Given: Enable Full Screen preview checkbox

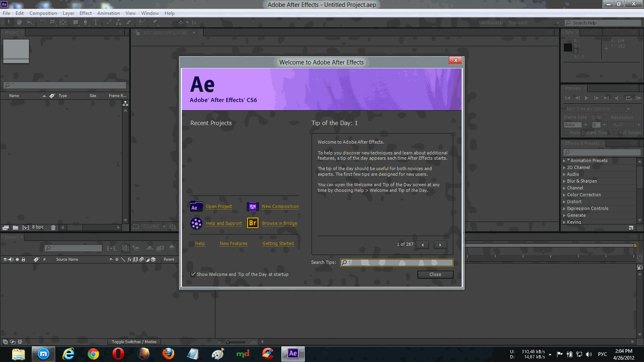Looking at the screenshot, I should coord(615,133).
